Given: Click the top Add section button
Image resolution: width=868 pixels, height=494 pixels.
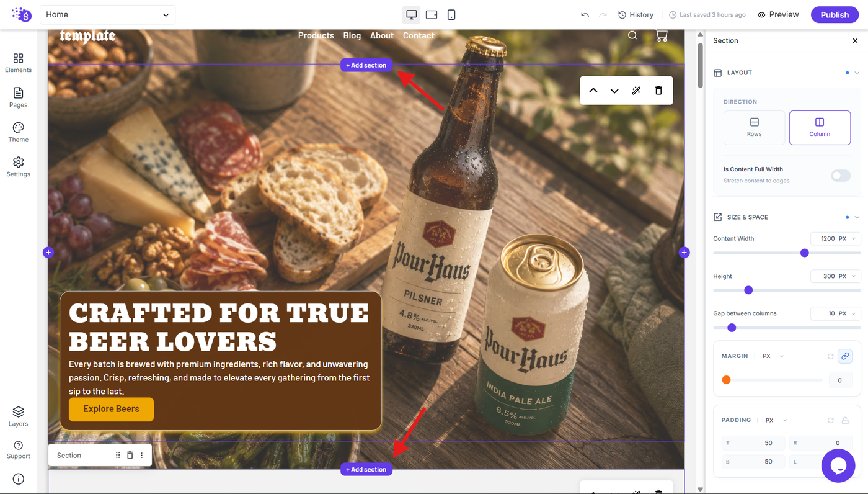Looking at the screenshot, I should [x=366, y=65].
